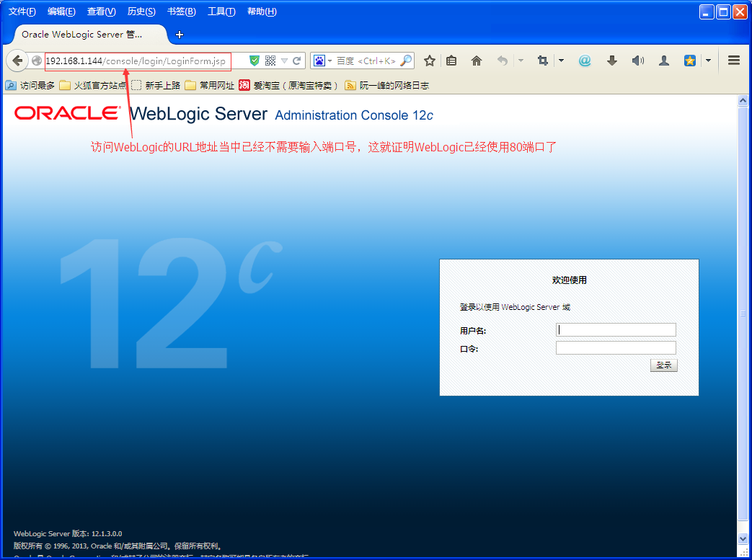Open the 查看(V) menu

click(x=101, y=12)
